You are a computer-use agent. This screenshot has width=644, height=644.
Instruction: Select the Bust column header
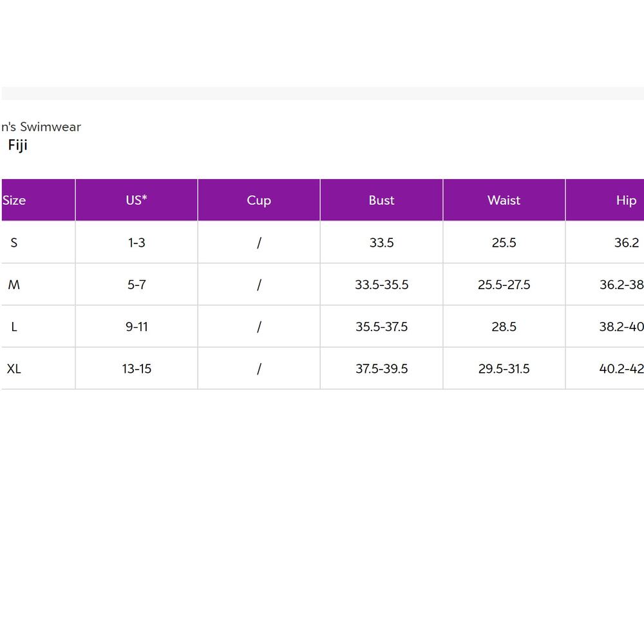(x=381, y=200)
